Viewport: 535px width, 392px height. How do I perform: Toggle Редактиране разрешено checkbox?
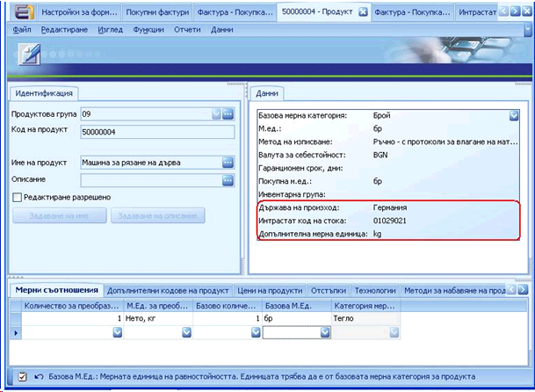coord(17,198)
